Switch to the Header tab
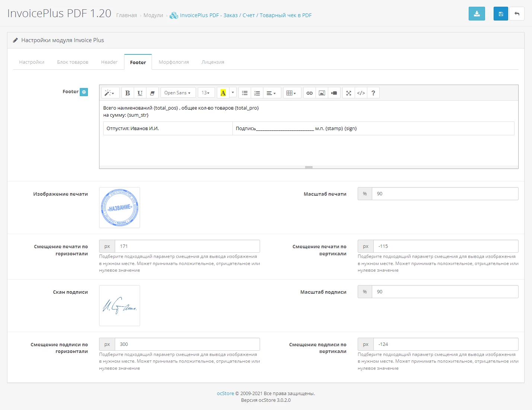The image size is (532, 410). point(109,62)
